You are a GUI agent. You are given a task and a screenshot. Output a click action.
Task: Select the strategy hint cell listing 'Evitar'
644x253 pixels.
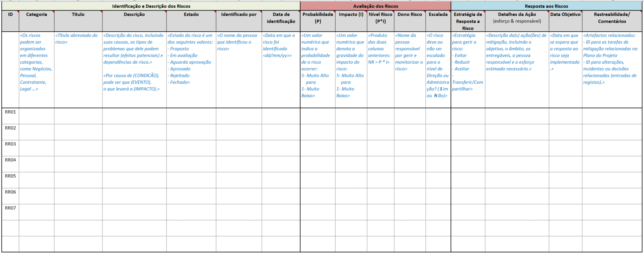[468, 69]
